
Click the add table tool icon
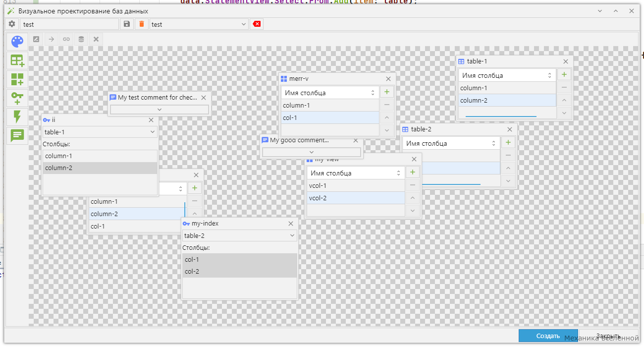(x=17, y=60)
